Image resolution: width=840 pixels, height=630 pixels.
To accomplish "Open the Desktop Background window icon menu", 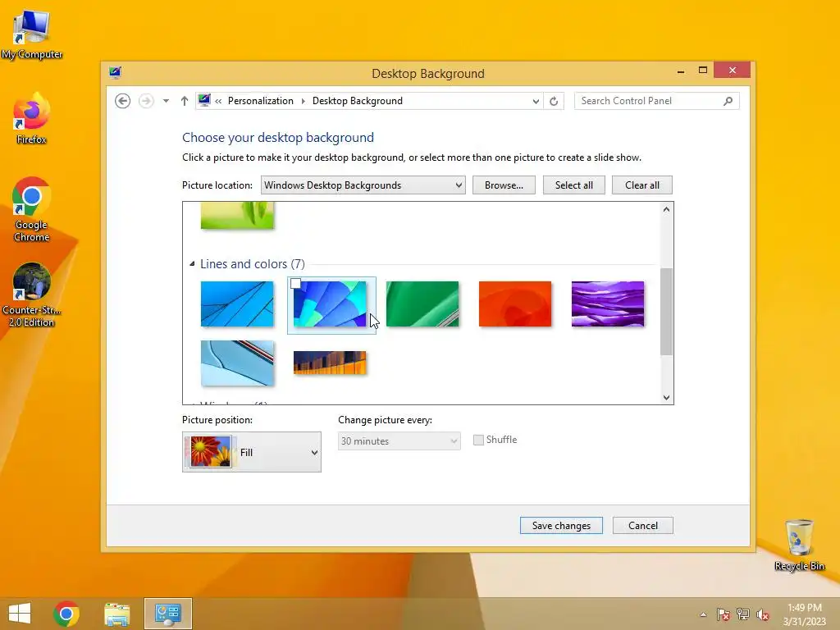I will (x=115, y=72).
